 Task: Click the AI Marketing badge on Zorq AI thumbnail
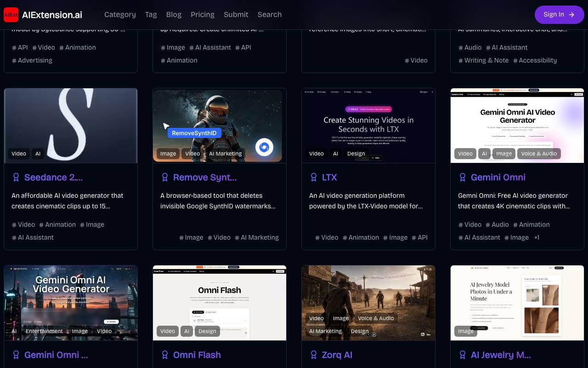pyautogui.click(x=325, y=331)
